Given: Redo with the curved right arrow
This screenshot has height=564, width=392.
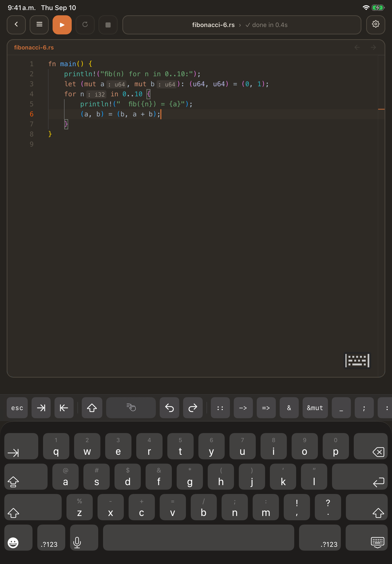Looking at the screenshot, I should [193, 408].
